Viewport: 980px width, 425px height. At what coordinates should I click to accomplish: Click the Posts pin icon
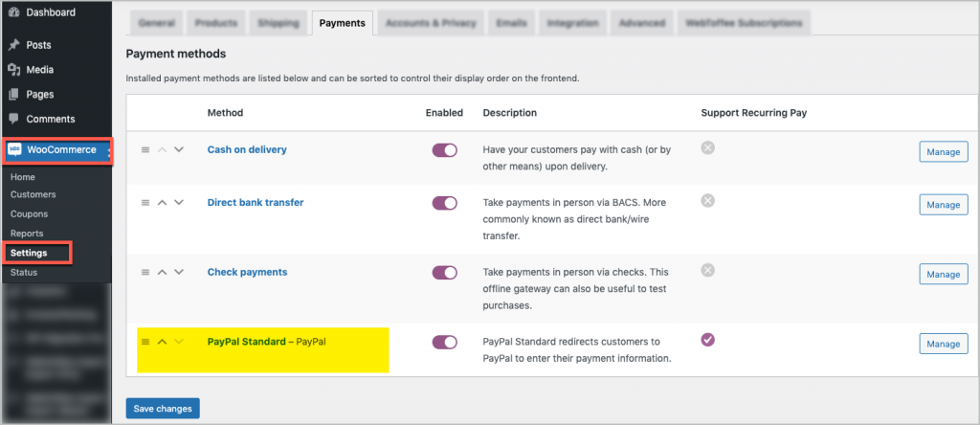[x=14, y=45]
